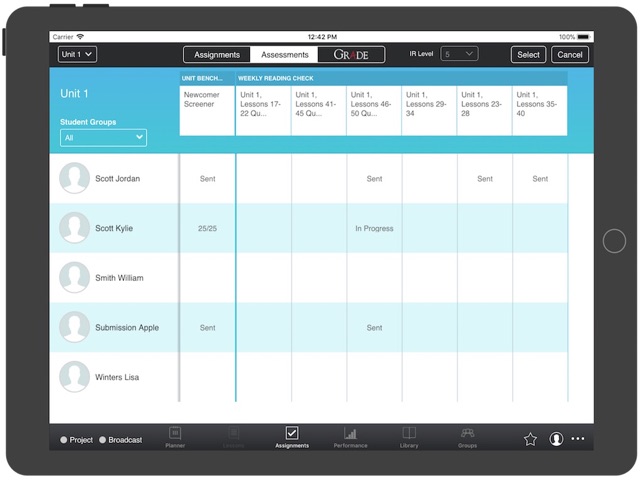Screen dimensions: 643x482
Task: Open the IR Level dropdown
Action: [x=459, y=54]
